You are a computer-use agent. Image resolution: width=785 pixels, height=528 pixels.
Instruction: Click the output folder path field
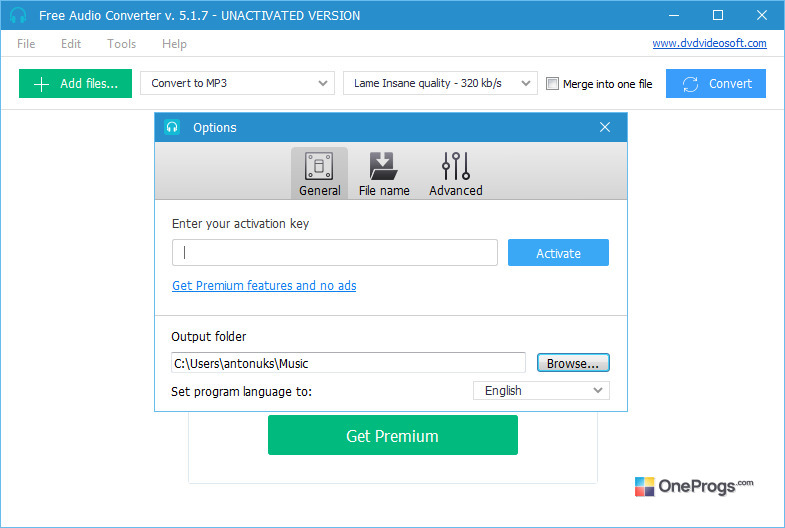tap(348, 363)
